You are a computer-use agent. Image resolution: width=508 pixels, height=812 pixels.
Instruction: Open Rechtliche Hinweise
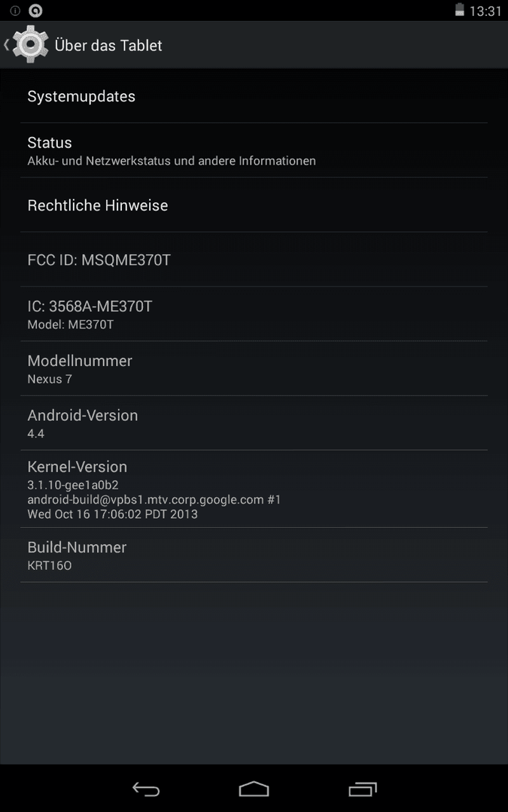pos(254,205)
